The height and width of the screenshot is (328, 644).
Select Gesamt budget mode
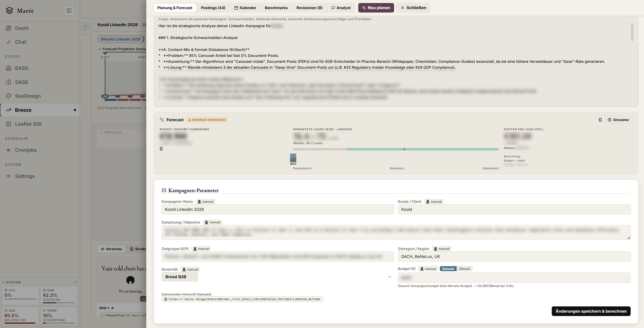pos(448,269)
